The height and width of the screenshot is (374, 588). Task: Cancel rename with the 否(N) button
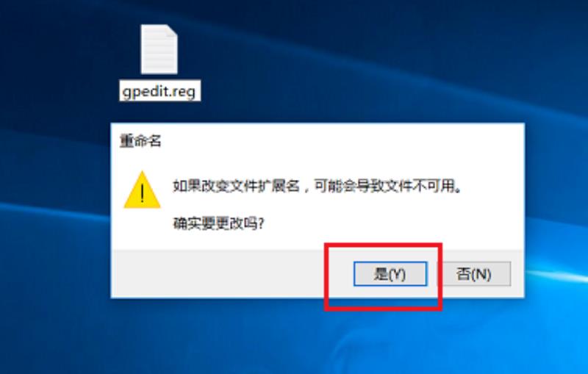[473, 274]
